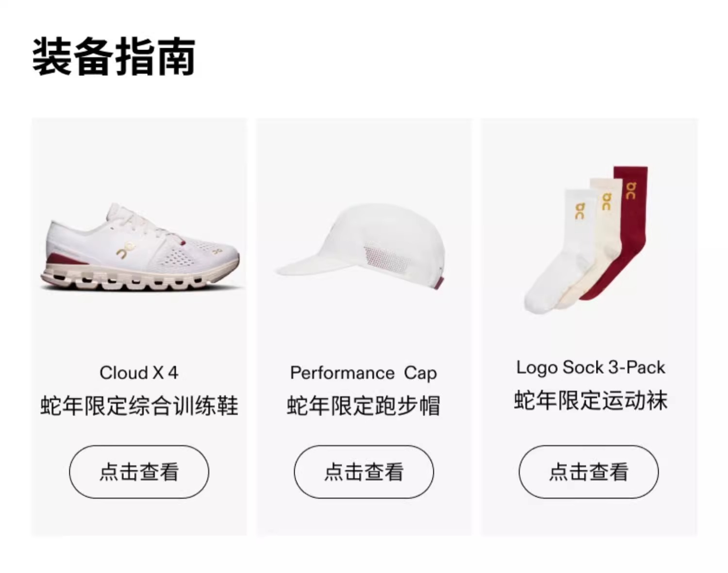Click the 蛇年限定跑步帽 description
Screen dimensions: 728x573
coord(364,406)
